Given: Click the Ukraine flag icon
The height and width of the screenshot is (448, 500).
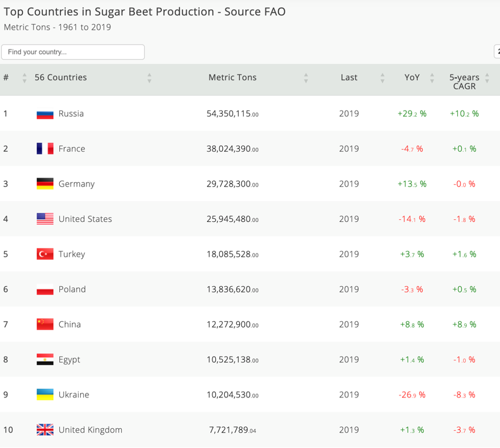Looking at the screenshot, I should (45, 395).
